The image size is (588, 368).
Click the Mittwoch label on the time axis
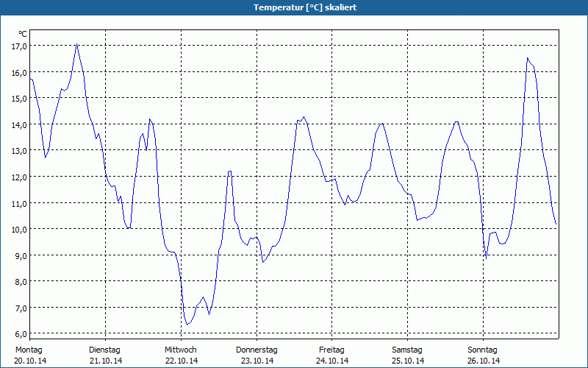click(x=180, y=350)
